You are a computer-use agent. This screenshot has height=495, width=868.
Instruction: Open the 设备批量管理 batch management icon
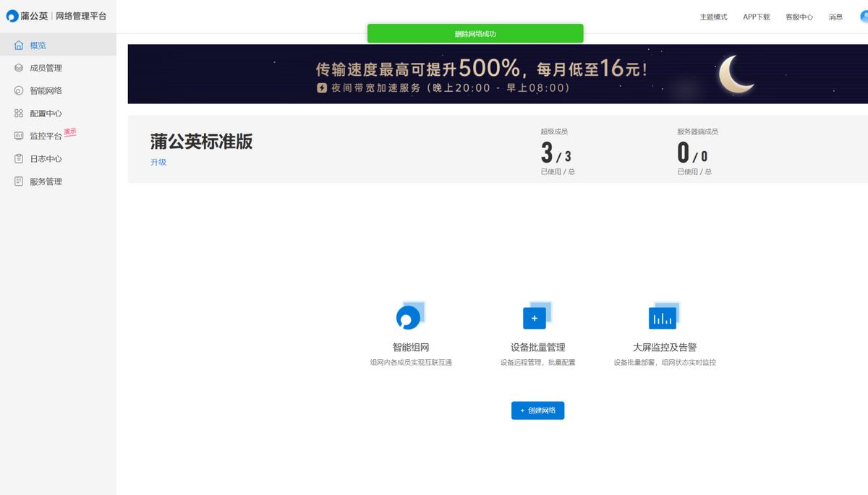(535, 318)
